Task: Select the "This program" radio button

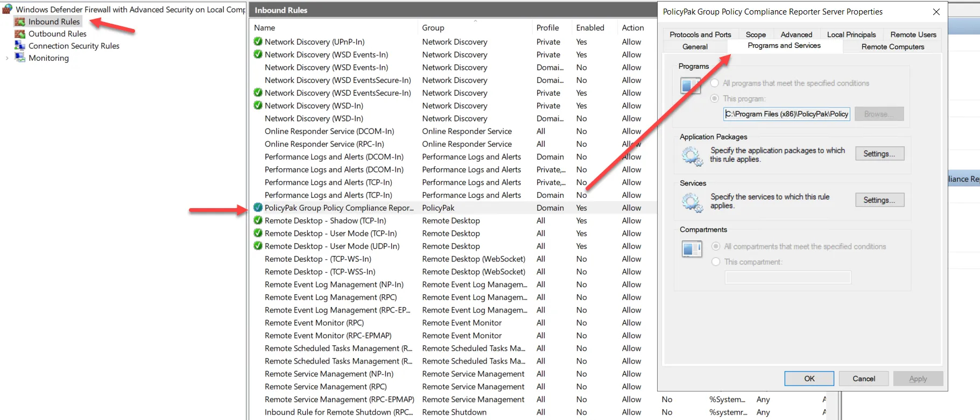Action: (715, 98)
